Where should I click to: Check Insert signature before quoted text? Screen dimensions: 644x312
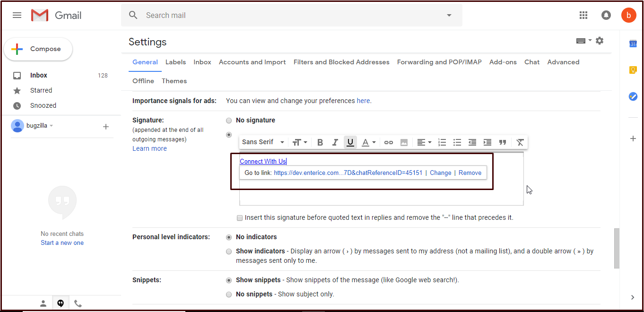tap(240, 218)
